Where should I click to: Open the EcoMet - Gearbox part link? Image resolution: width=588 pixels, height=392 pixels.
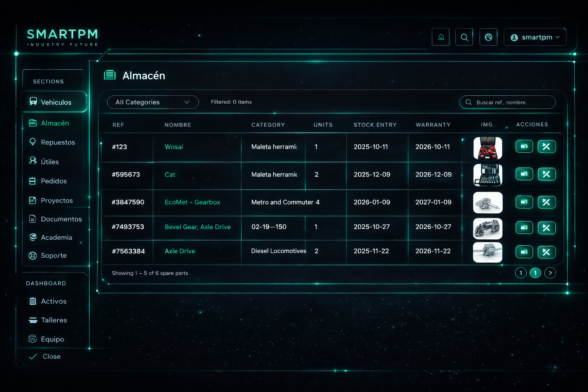[192, 202]
